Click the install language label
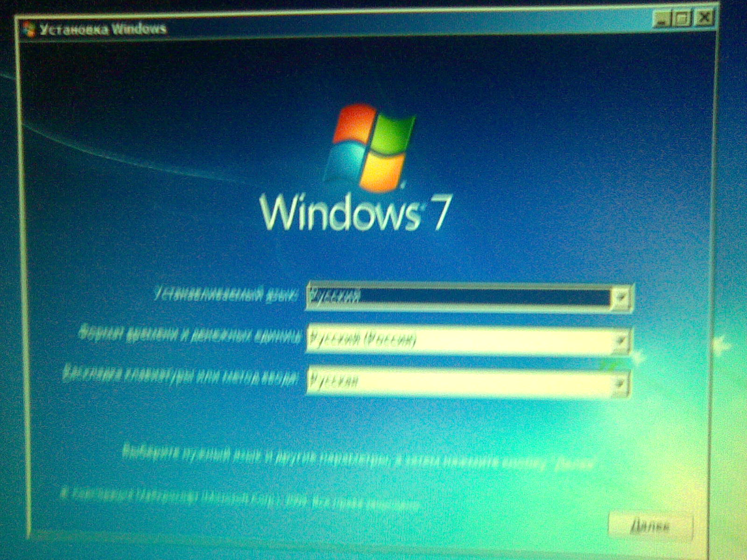Image resolution: width=747 pixels, height=560 pixels. click(226, 294)
